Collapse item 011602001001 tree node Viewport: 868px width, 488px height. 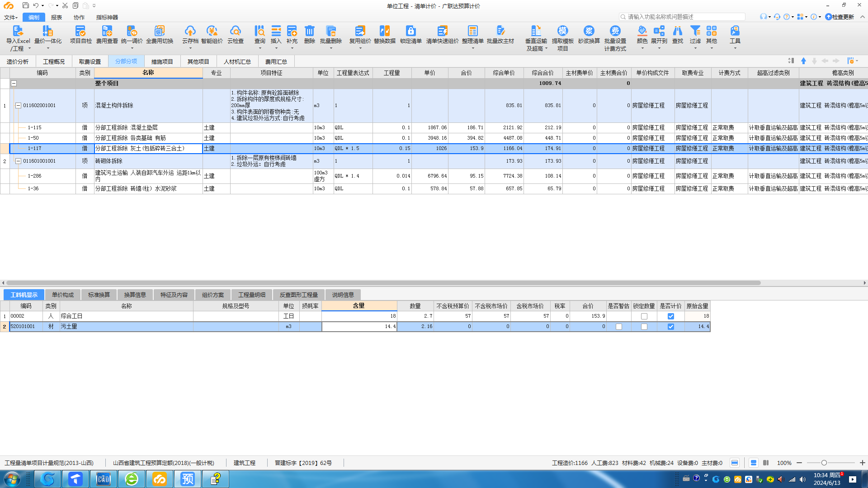point(19,106)
